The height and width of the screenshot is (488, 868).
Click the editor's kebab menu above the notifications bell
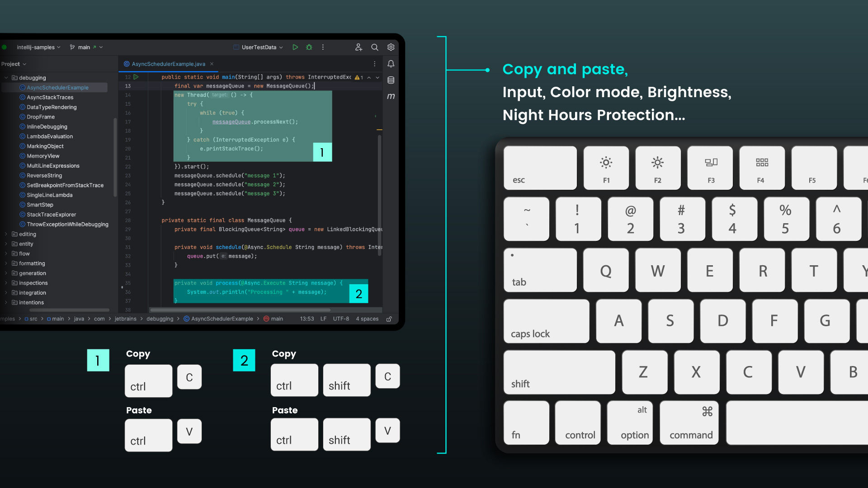point(374,64)
